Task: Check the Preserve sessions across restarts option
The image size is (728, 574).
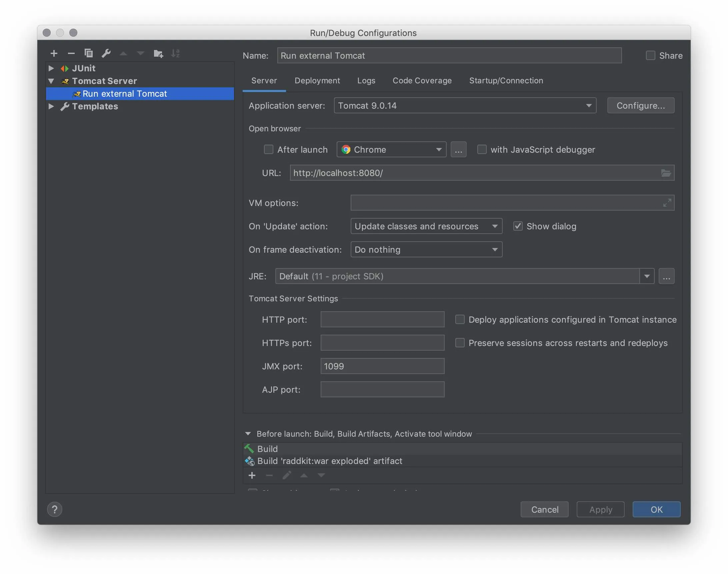Action: [x=460, y=343]
